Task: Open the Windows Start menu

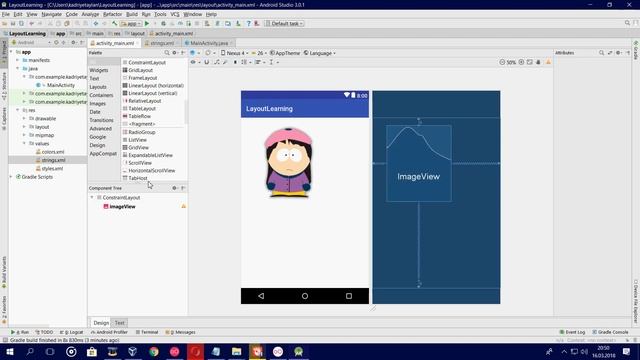Action: click(9, 351)
